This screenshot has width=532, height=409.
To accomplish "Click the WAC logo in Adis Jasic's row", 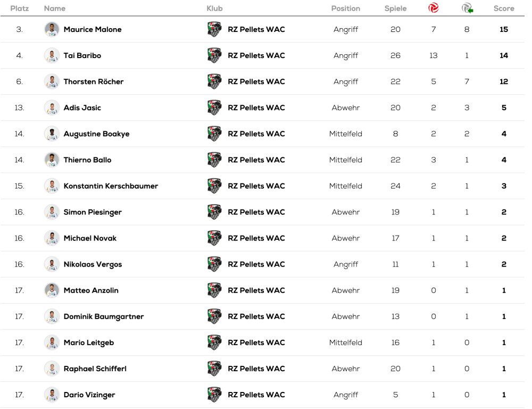I will [x=214, y=107].
